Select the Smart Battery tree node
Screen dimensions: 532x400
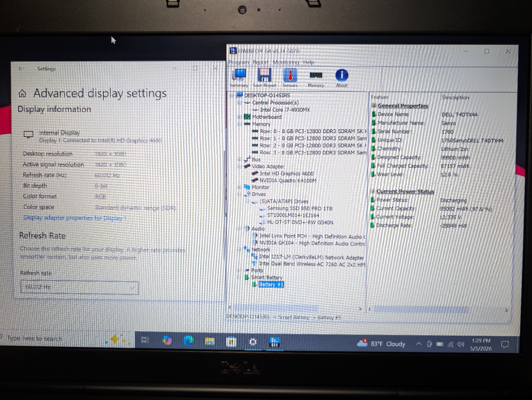[267, 277]
